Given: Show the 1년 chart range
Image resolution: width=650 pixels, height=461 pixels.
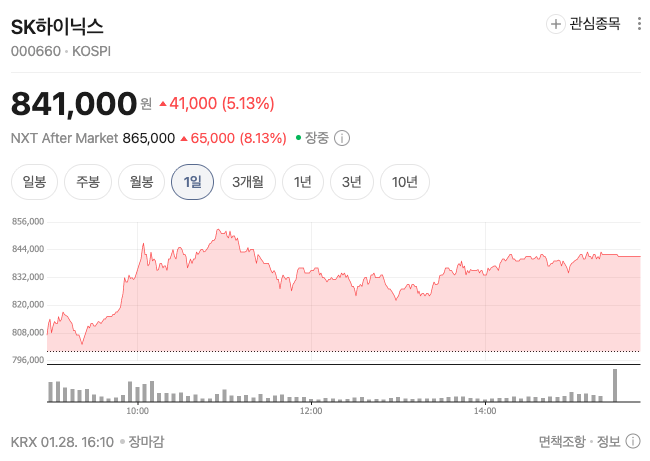Looking at the screenshot, I should tap(302, 182).
